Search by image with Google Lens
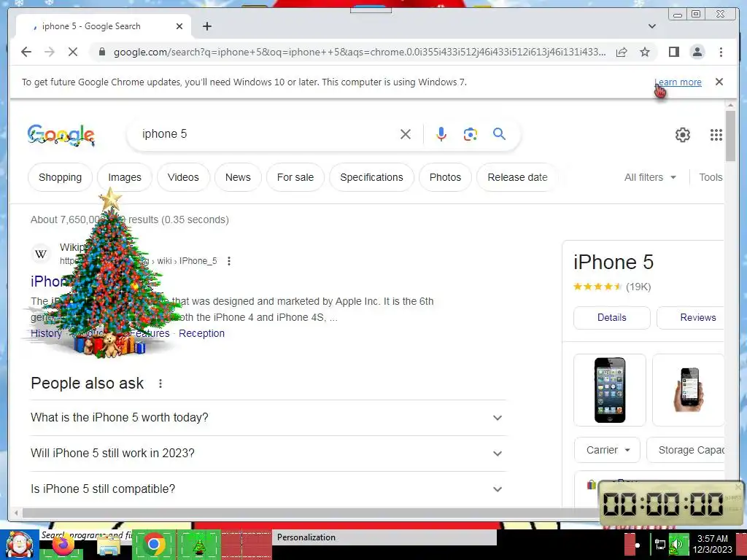Screen dimensions: 747x560 pos(471,134)
